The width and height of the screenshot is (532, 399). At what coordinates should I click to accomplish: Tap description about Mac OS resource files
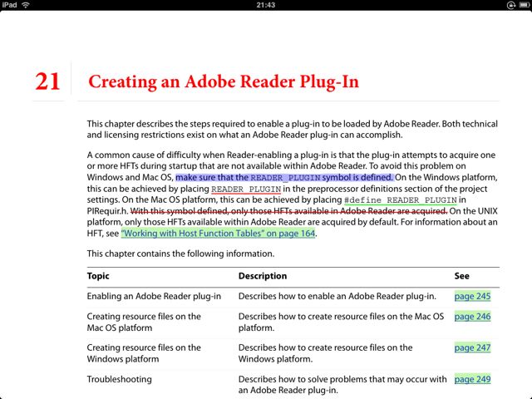(x=341, y=322)
